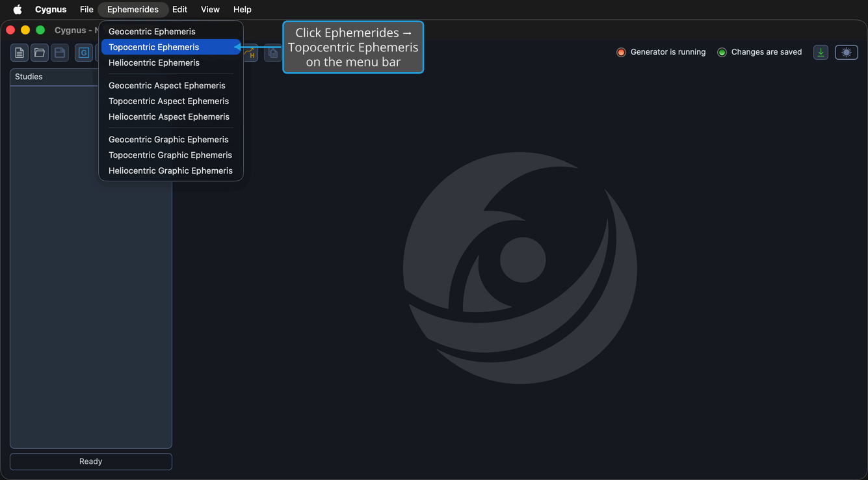Click the 'Changes are saved' status text
Screen dimensions: 868x480
pos(767,52)
